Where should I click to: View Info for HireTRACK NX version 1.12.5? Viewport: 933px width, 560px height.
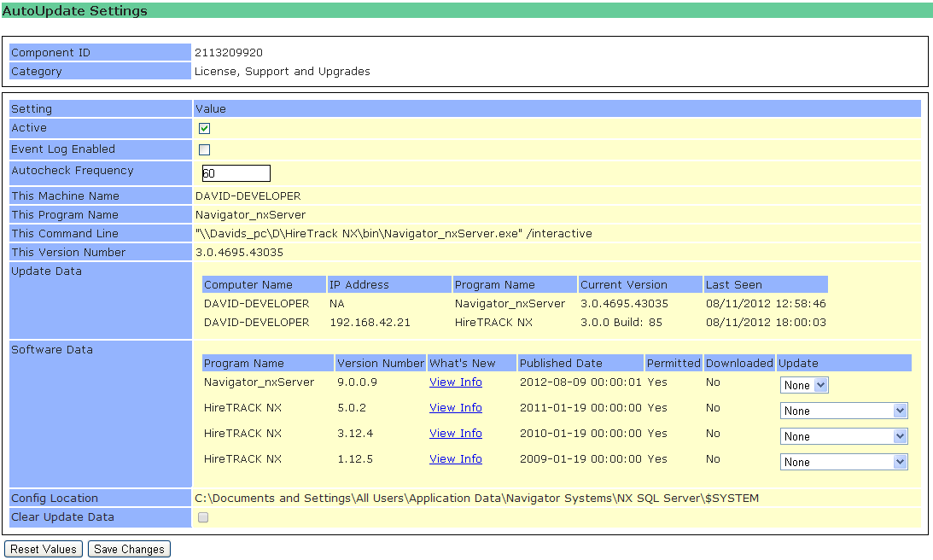click(x=455, y=459)
